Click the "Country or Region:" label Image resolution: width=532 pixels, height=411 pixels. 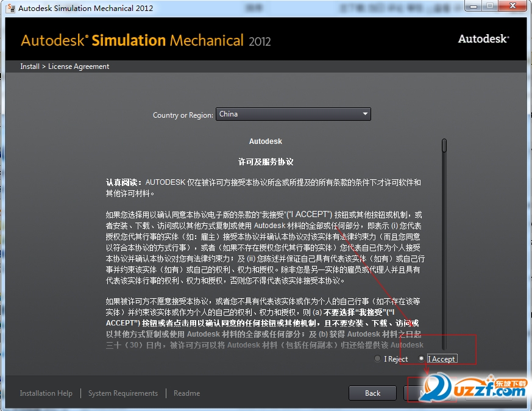(x=183, y=115)
